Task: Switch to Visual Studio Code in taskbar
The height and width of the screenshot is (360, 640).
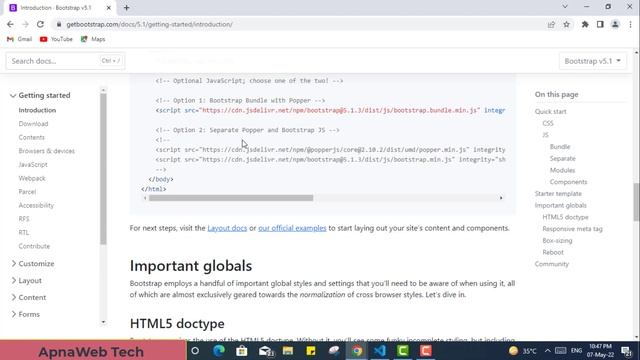Action: point(380,351)
